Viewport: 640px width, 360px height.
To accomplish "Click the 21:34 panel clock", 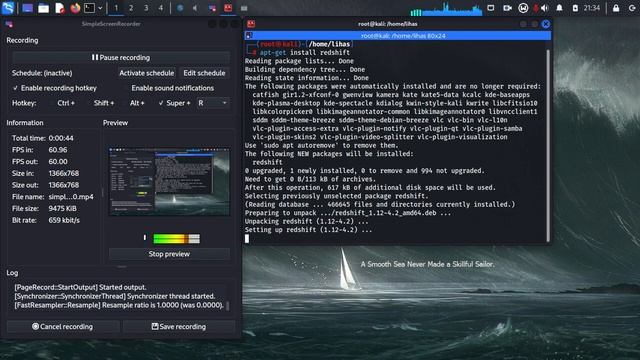I will click(x=592, y=8).
